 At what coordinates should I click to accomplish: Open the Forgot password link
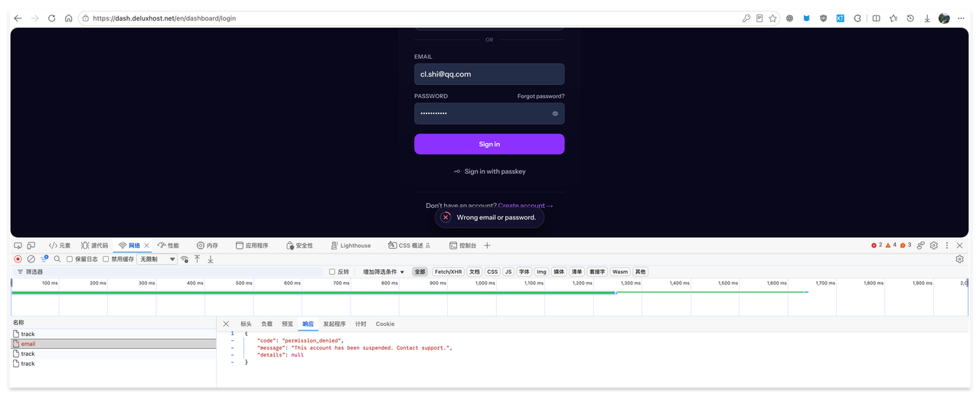tap(541, 96)
